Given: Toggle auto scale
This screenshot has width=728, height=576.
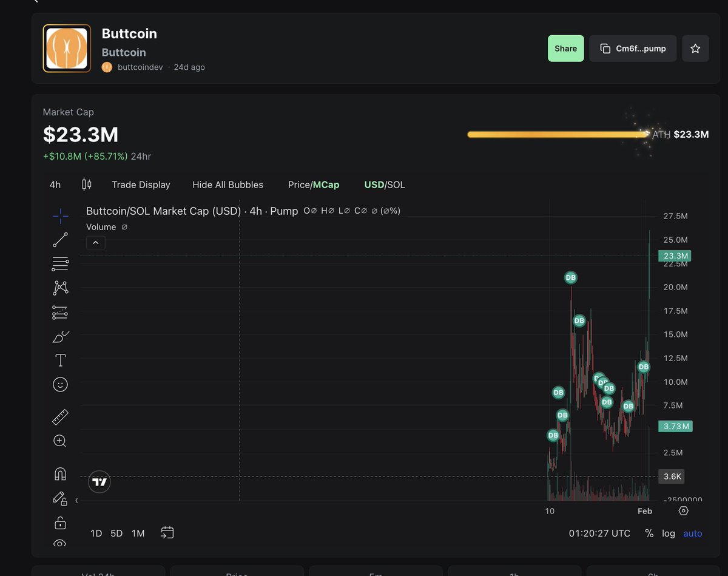Looking at the screenshot, I should click(692, 534).
